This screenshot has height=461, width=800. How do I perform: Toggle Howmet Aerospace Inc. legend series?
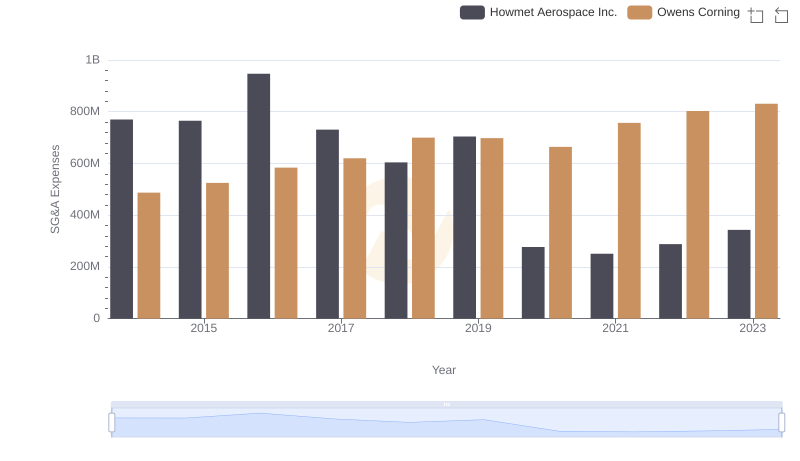538,12
